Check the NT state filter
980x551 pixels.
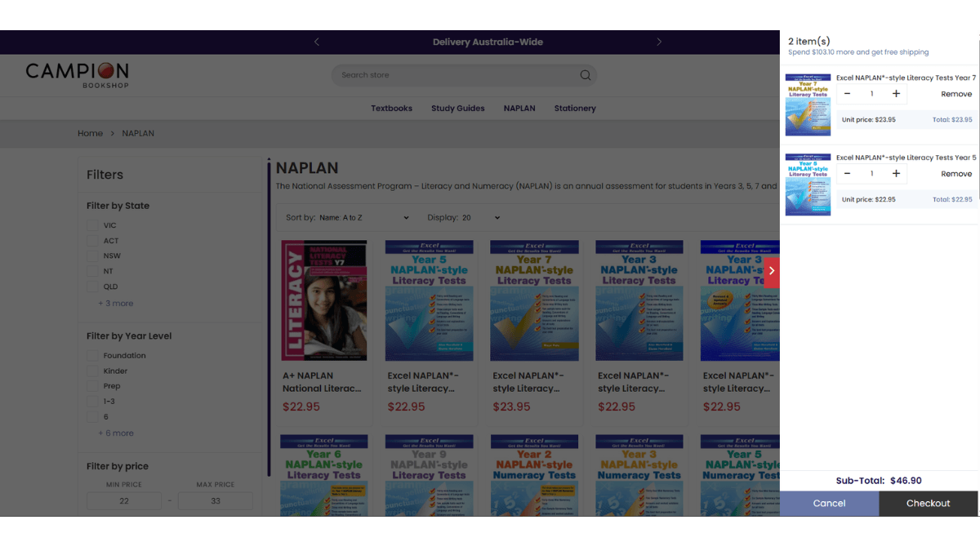[x=93, y=271]
